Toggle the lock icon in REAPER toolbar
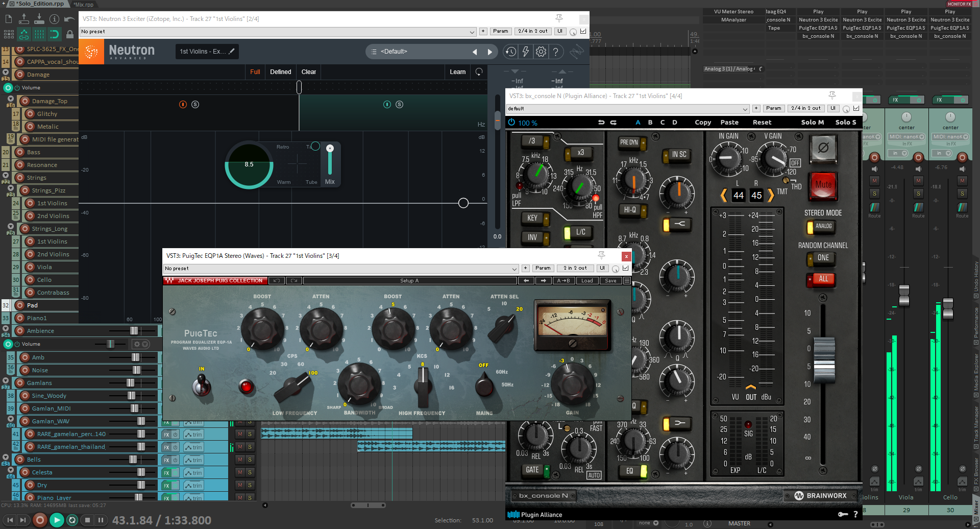 click(69, 34)
